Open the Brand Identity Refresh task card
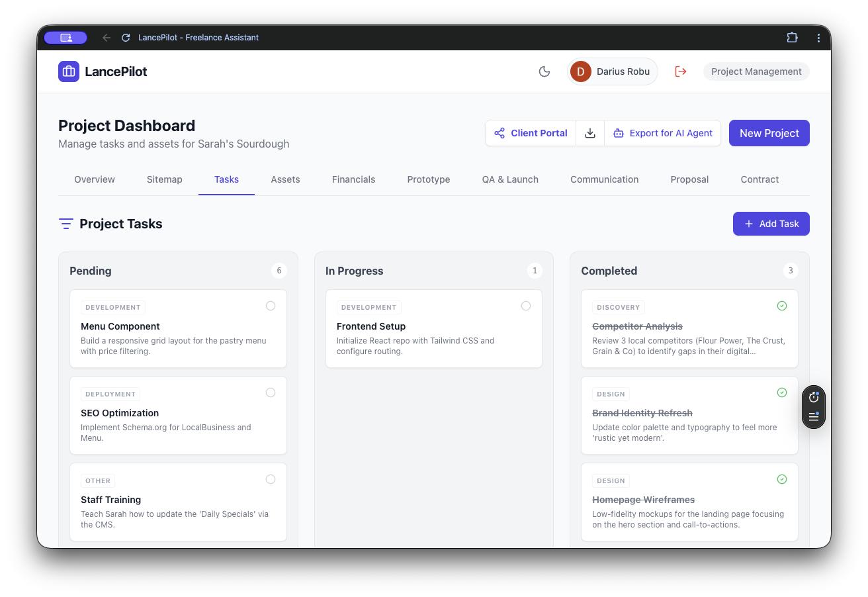868x597 pixels. click(689, 415)
